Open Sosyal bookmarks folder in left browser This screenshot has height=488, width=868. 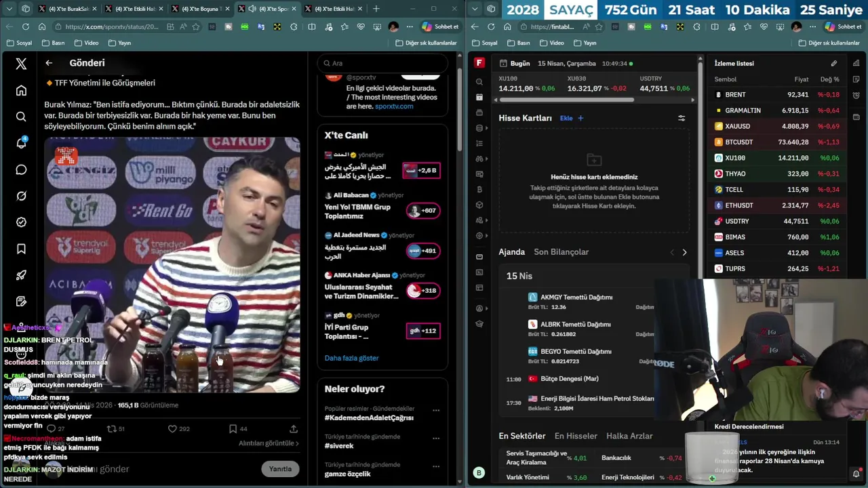(19, 43)
